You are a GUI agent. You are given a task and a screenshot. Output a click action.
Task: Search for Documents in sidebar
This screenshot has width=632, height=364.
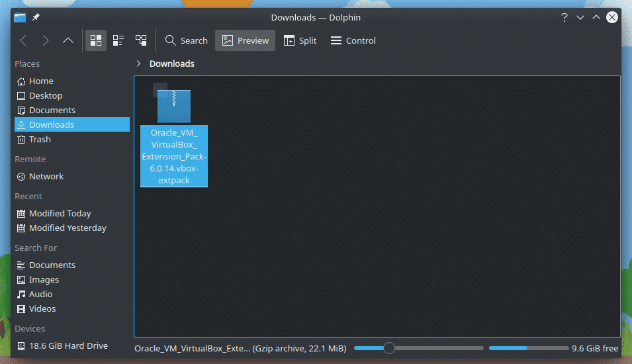coord(72,265)
